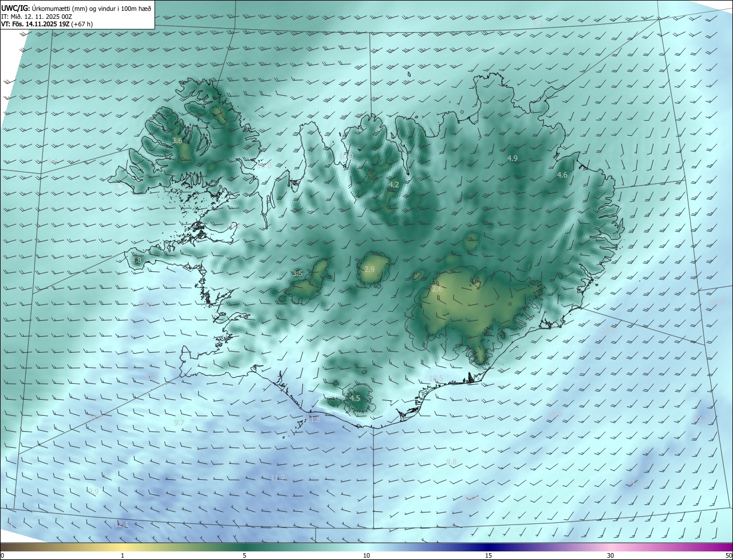Select the 2.9 value label on Hofsjökull glacier
The image size is (733, 560).
(369, 270)
